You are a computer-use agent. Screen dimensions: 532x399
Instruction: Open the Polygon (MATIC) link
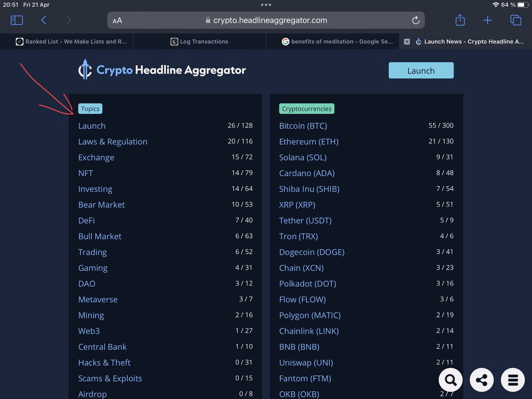pos(310,315)
